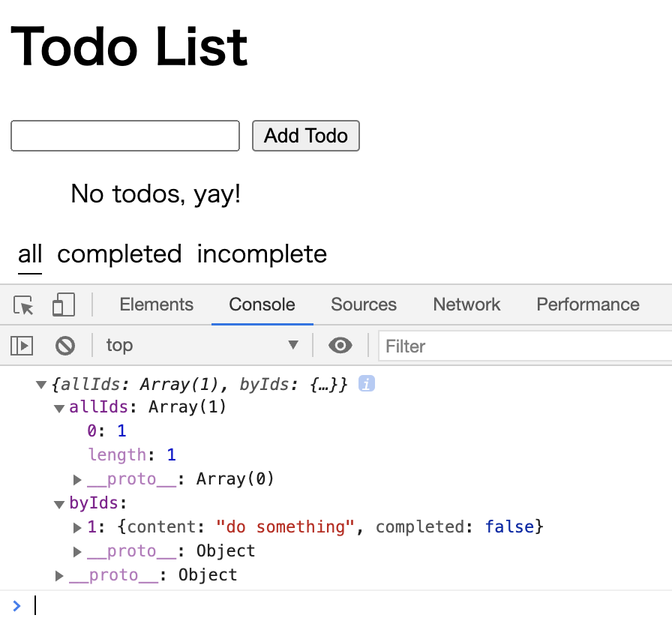This screenshot has height=642, width=672.
Task: Click the blue info badge icon
Action: 367,384
